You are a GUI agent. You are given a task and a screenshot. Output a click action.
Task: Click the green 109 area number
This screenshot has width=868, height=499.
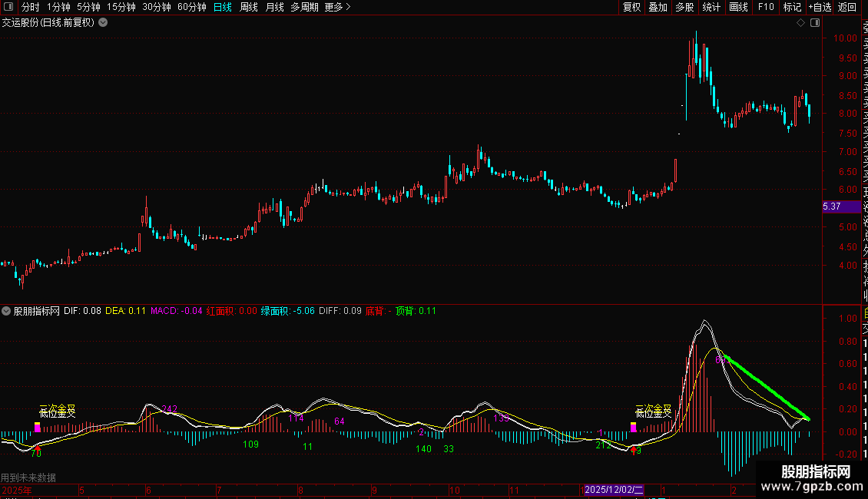click(250, 444)
